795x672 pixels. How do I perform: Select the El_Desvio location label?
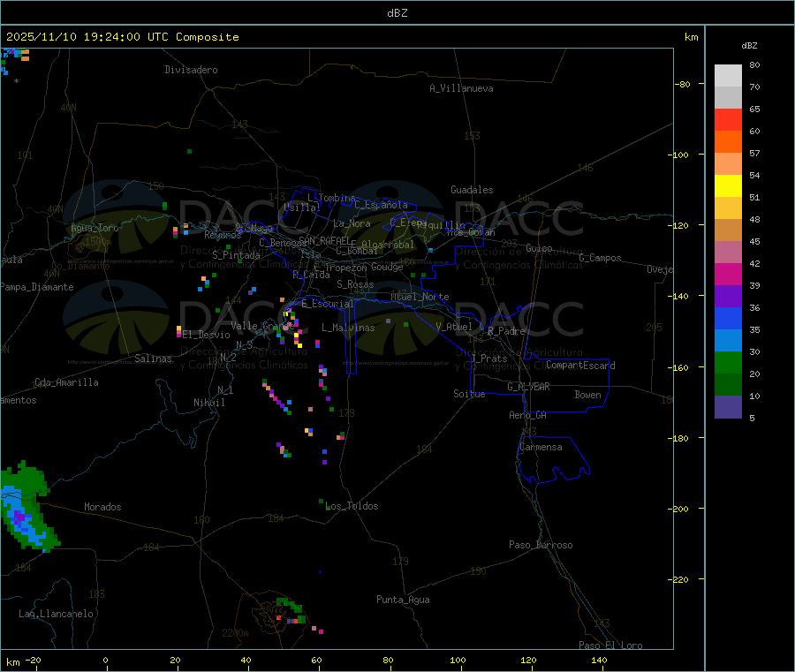[x=206, y=335]
